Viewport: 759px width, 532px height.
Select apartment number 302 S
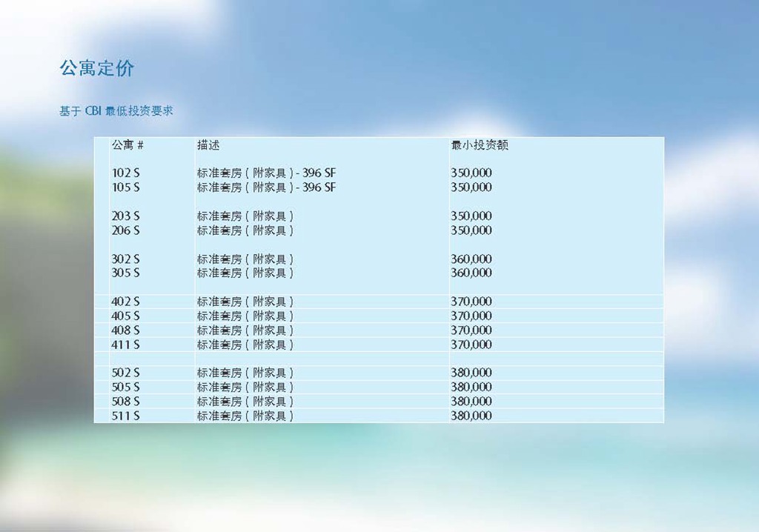[126, 259]
